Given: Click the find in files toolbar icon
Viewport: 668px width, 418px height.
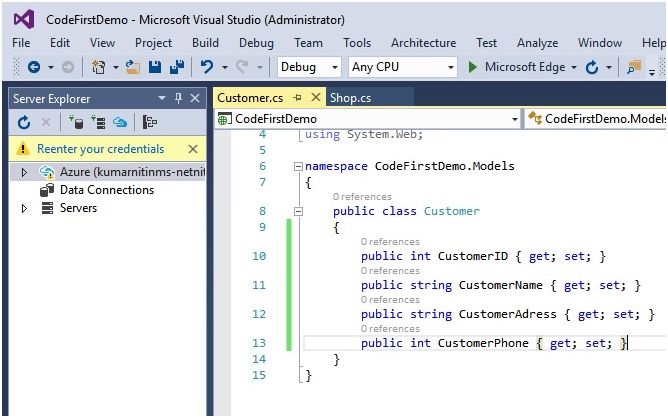Looking at the screenshot, I should (634, 67).
